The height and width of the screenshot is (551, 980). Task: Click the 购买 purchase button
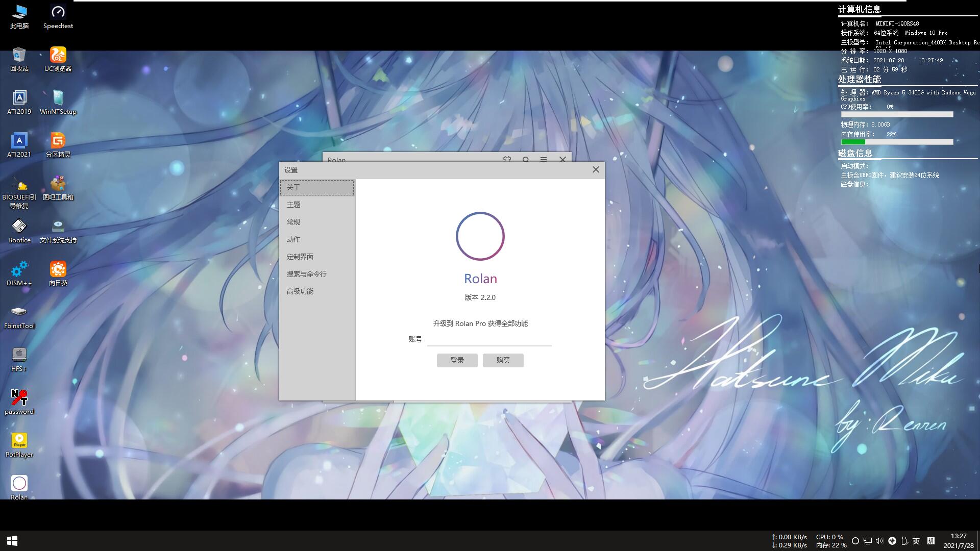point(503,360)
